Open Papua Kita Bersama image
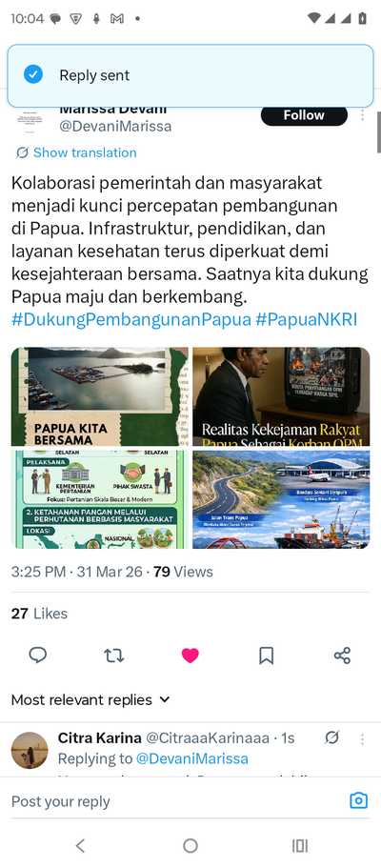Viewport: 381px width, 868px height. click(100, 396)
